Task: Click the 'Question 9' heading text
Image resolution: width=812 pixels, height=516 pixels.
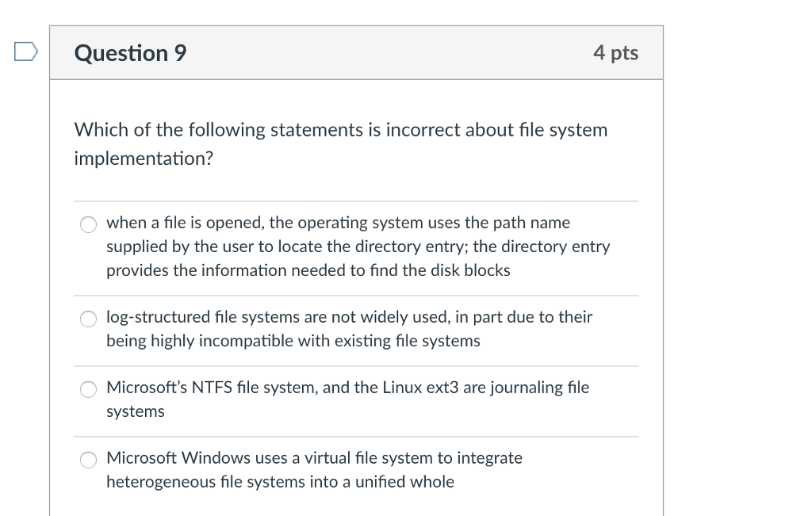Action: [131, 53]
